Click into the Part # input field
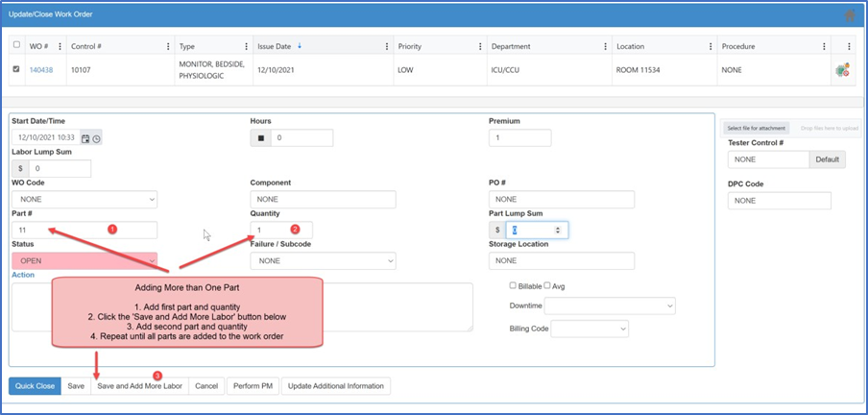Viewport: 868px width, 415px height. pos(84,231)
